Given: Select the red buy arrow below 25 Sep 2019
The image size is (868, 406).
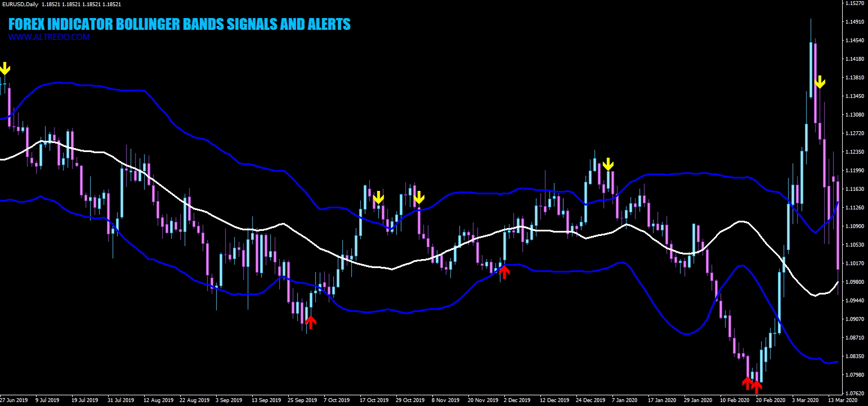Looking at the screenshot, I should [311, 323].
